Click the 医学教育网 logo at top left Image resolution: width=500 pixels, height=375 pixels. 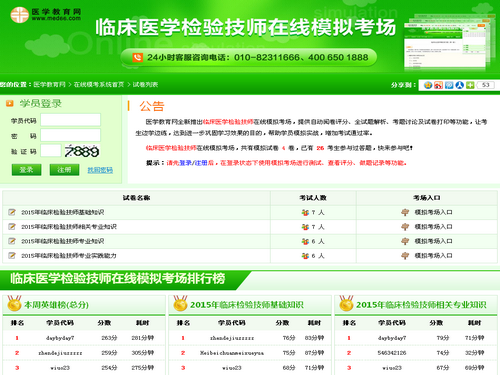coord(46,15)
